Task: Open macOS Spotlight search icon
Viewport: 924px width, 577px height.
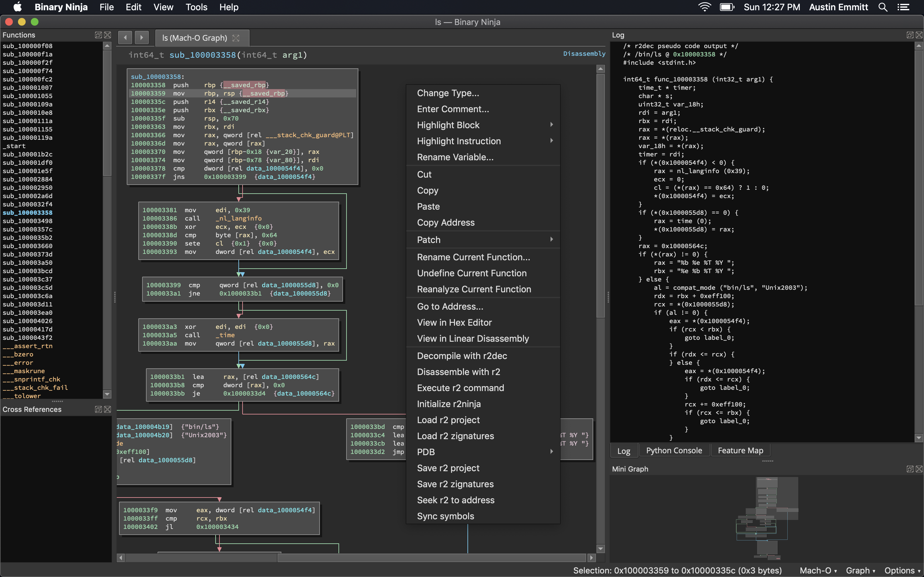Action: tap(882, 7)
